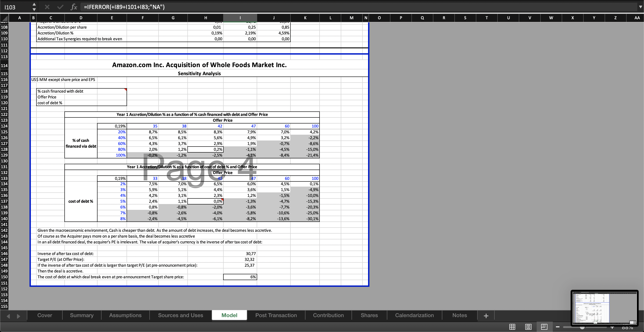Select the Model sheet tab
The width and height of the screenshot is (644, 332).
click(x=229, y=315)
